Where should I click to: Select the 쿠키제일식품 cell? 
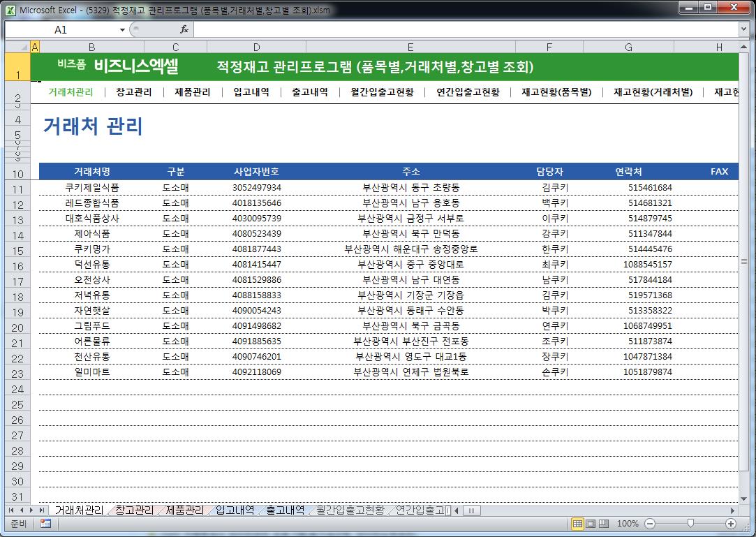pyautogui.click(x=91, y=187)
